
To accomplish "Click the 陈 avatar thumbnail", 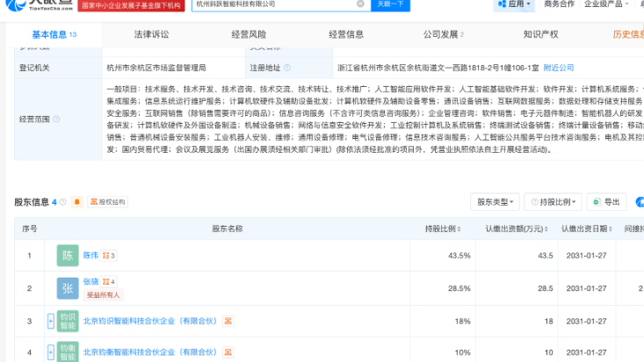I will pyautogui.click(x=68, y=256).
